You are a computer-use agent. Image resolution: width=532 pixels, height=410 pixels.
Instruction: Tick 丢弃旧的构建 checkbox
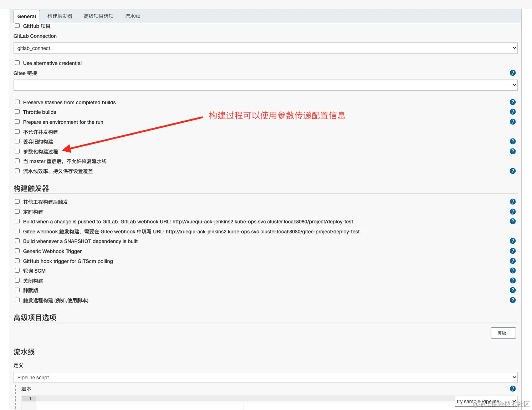tap(17, 141)
